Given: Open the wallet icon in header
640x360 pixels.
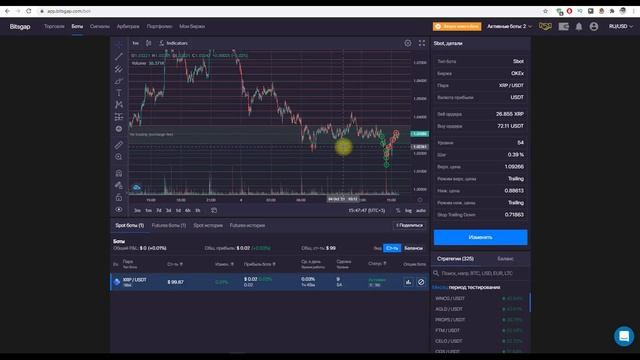Looking at the screenshot, I should pyautogui.click(x=564, y=27).
